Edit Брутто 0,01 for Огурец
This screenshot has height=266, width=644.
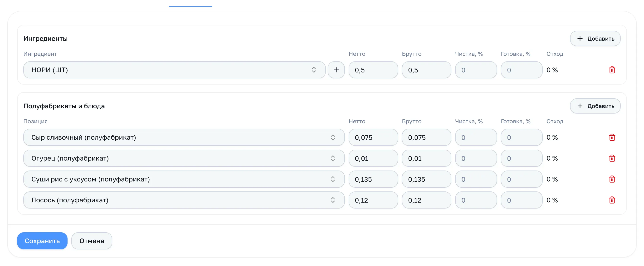click(426, 158)
